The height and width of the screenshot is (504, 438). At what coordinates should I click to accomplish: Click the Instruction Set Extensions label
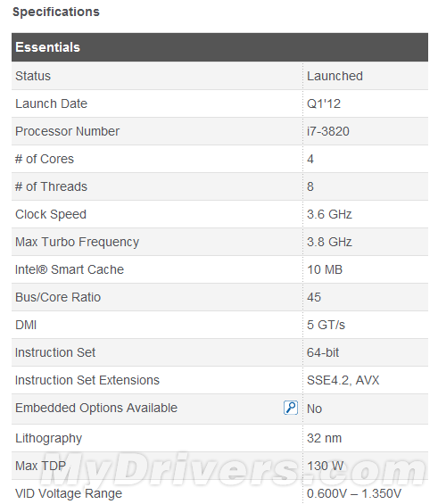pyautogui.click(x=87, y=380)
